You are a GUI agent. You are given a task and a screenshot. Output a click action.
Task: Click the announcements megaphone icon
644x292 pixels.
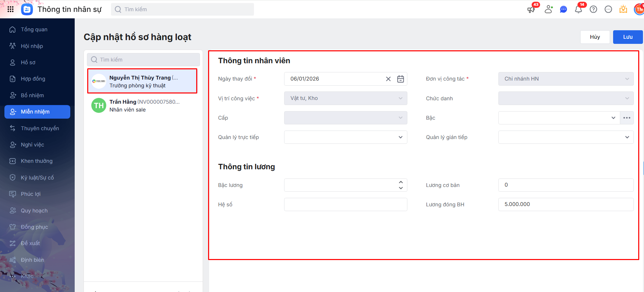(x=531, y=9)
